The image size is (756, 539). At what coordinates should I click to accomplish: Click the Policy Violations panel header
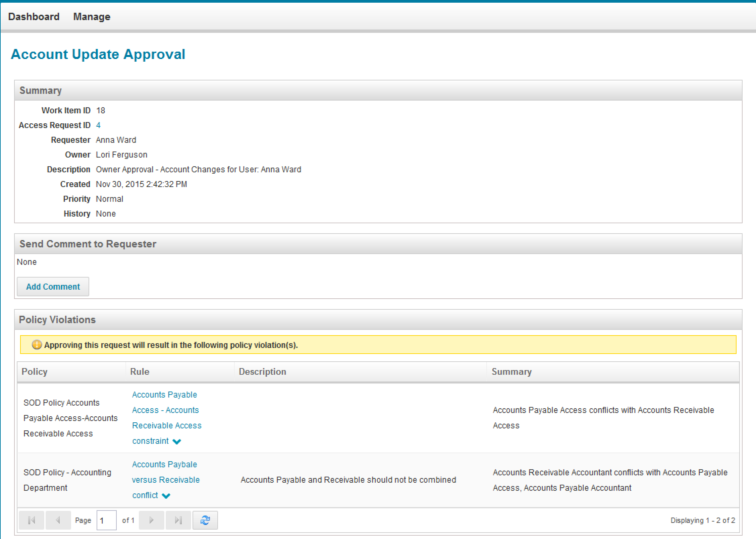[x=378, y=319]
